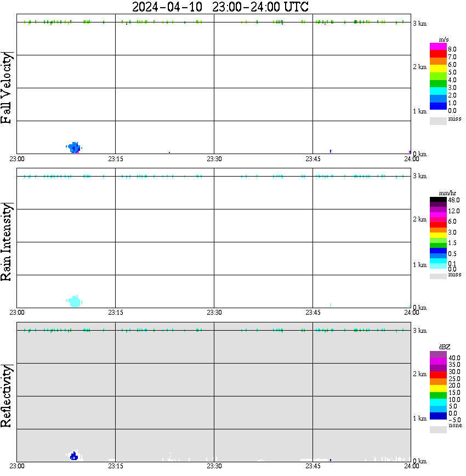The width and height of the screenshot is (466, 476).
Task: Click the Reflectivity axis label
Action: point(6,396)
